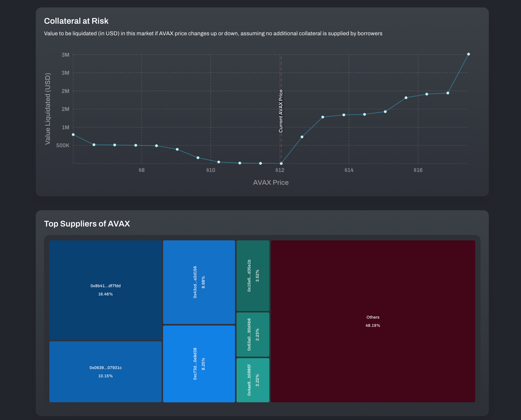Click the 0x4ae9...b0985f 2.22% tile
This screenshot has width=521, height=420.
[253, 380]
